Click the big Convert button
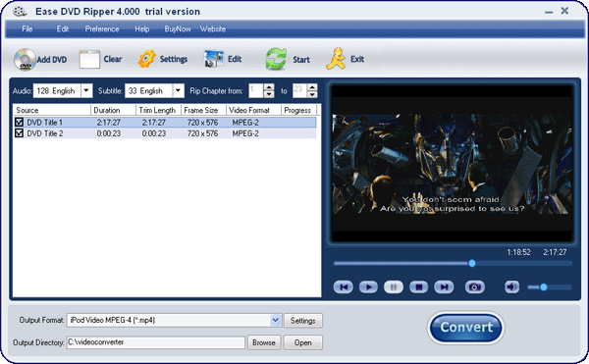589x364 pixels. 465,328
